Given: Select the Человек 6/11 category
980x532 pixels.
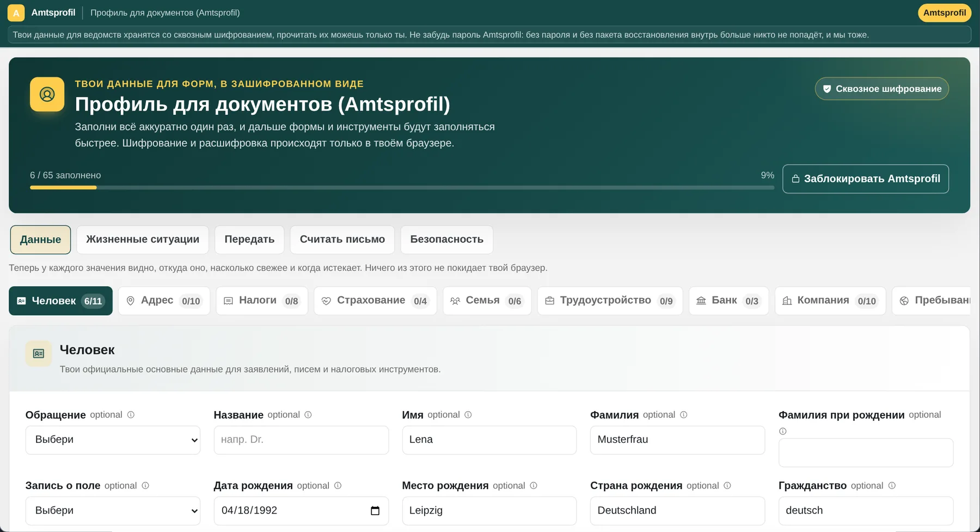Looking at the screenshot, I should tap(60, 301).
